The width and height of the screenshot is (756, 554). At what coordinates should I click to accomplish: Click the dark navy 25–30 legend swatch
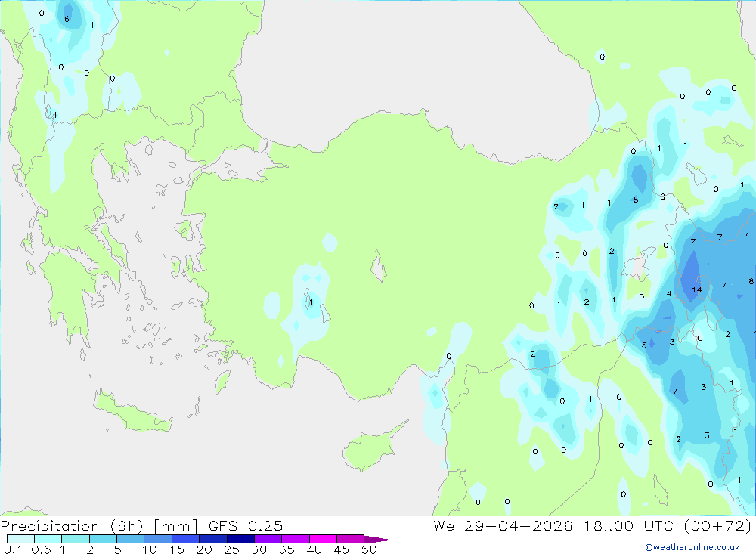240,539
